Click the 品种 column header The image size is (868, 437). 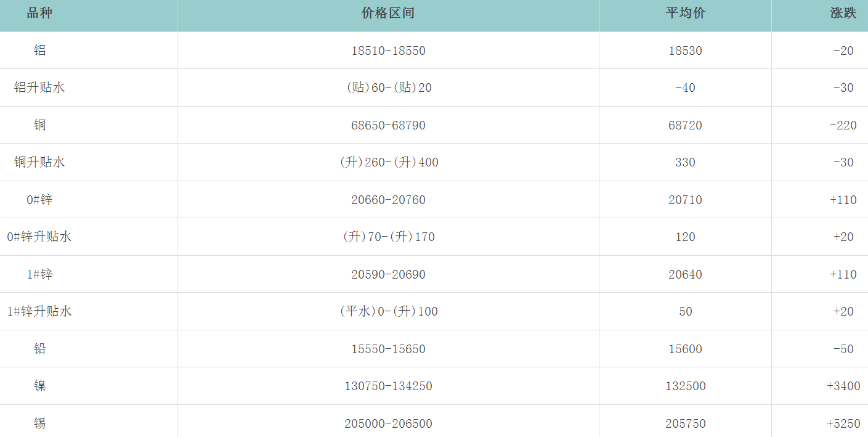39,13
